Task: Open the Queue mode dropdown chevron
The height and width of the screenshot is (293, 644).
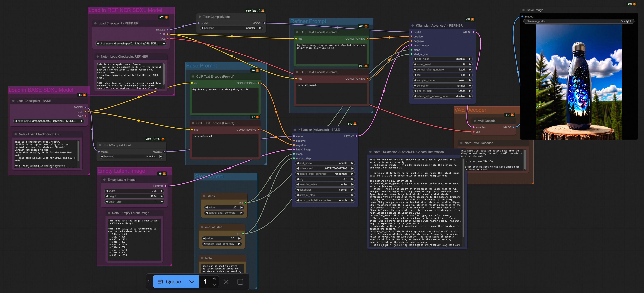Action: coord(191,282)
